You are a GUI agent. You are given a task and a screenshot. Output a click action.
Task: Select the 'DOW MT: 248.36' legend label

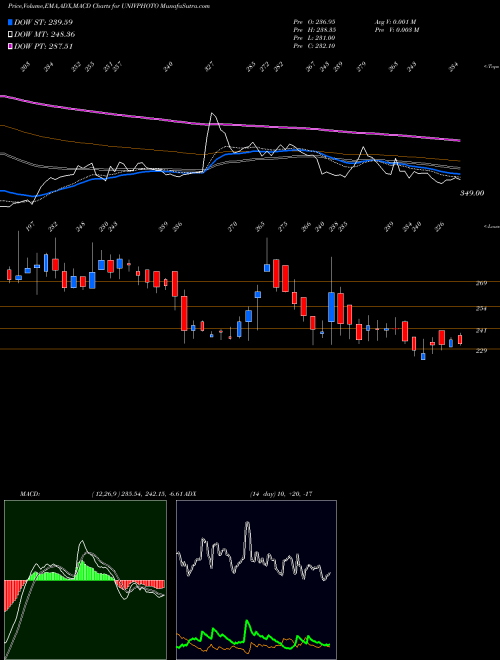coord(45,35)
